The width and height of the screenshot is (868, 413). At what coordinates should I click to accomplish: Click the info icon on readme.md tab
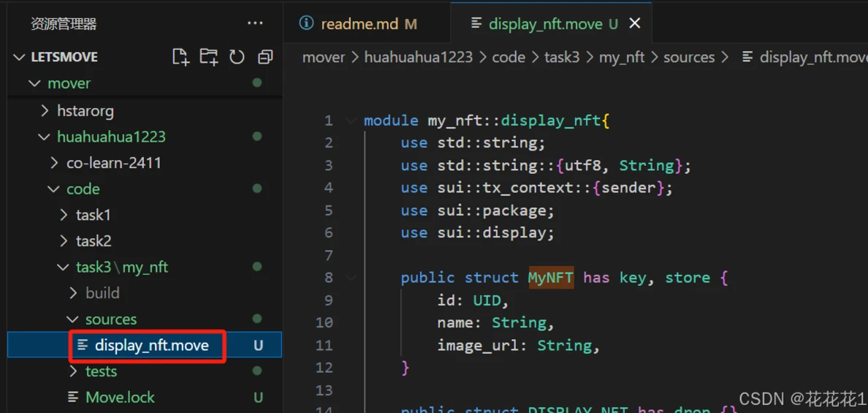coord(307,23)
